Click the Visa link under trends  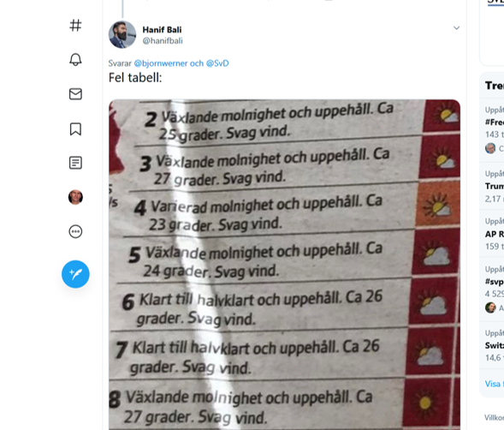tap(493, 384)
